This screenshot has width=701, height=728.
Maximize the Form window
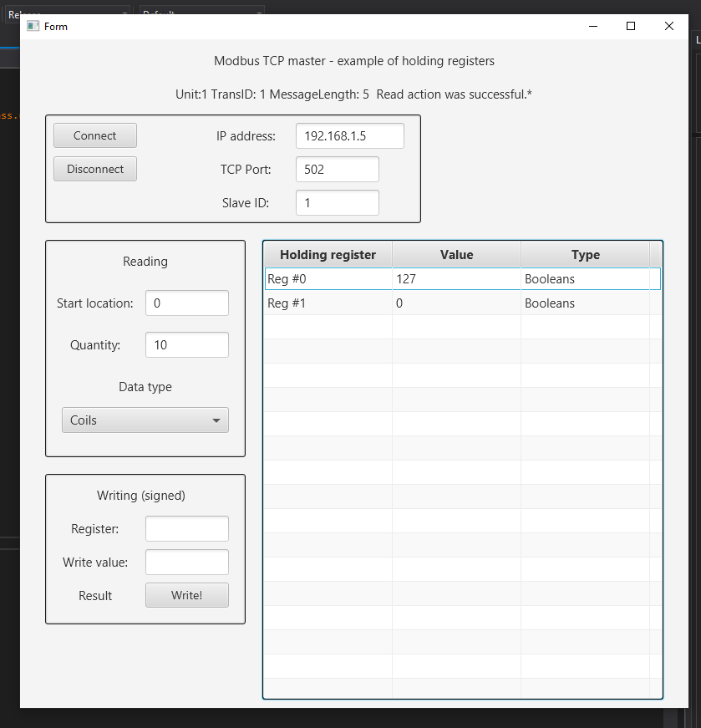[x=631, y=27]
